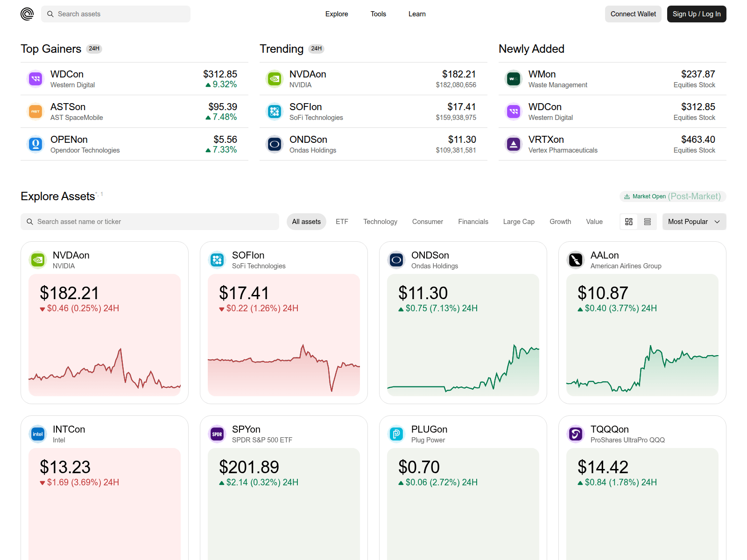Click the ONDSon icon in the Trending list

pos(275,144)
